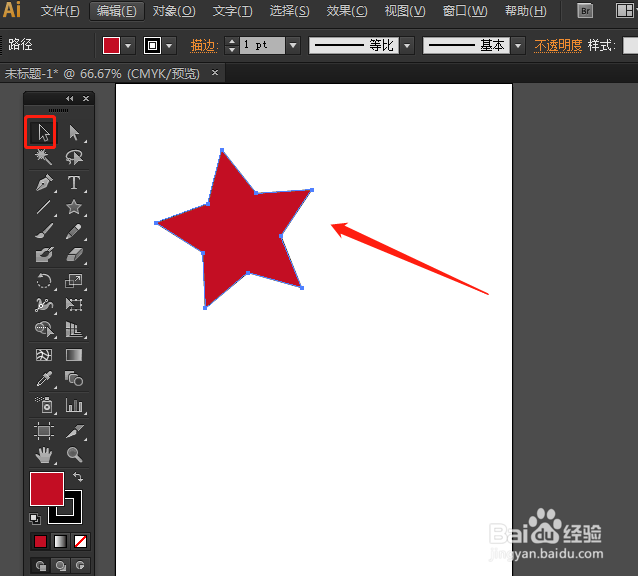Screen dimensions: 638x576
Task: Reset to default fill and stroke
Action: click(x=35, y=518)
